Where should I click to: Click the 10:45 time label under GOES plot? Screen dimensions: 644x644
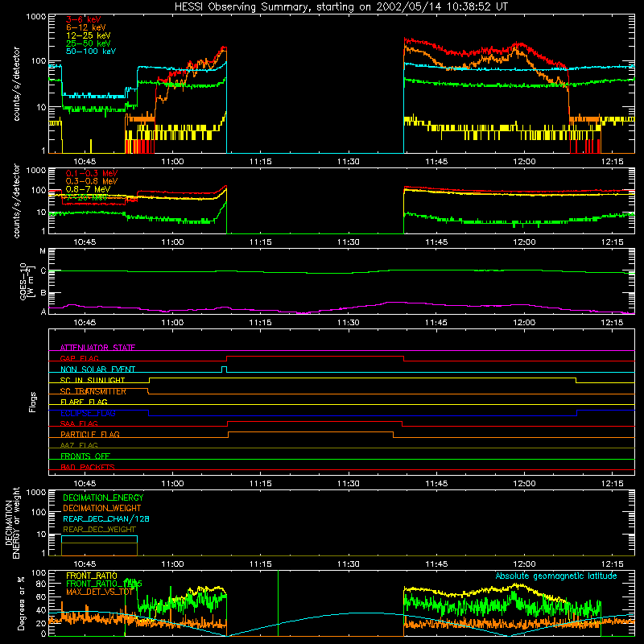[x=85, y=323]
